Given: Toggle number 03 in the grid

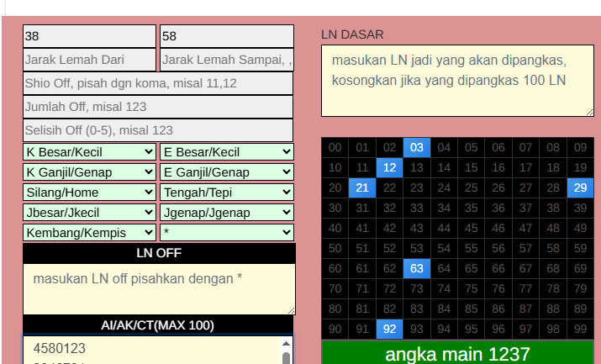Looking at the screenshot, I should pos(417,148).
